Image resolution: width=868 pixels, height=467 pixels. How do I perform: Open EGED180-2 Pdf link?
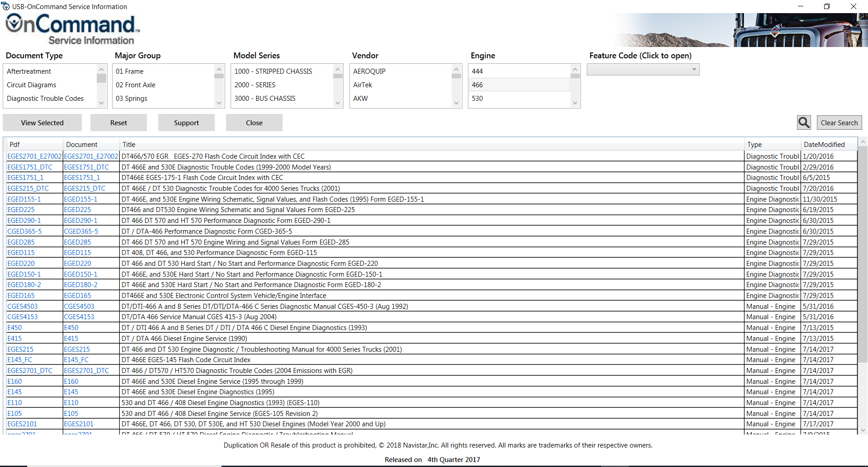(x=24, y=284)
